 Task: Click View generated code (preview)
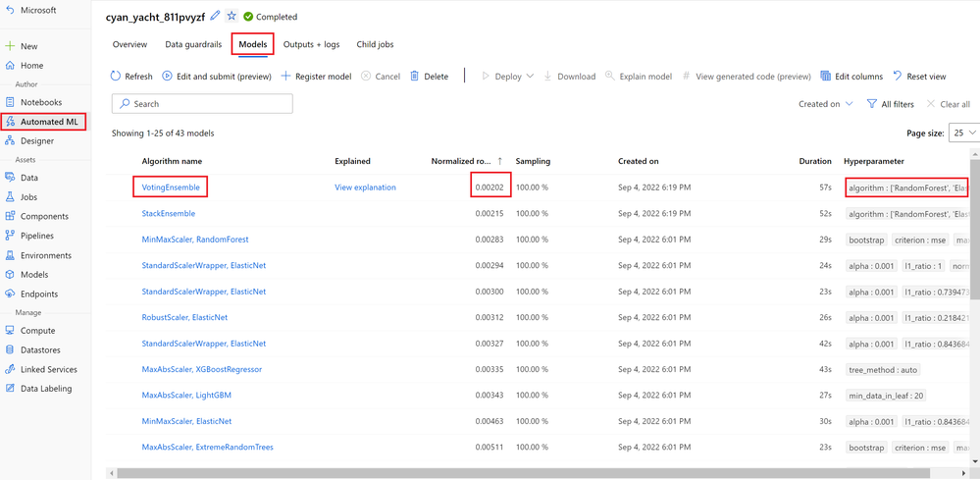[x=747, y=77]
